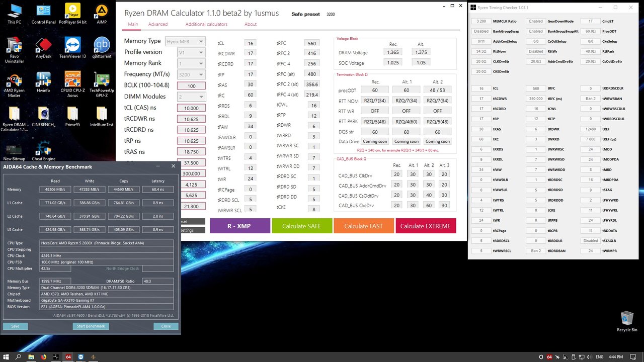This screenshot has height=362, width=644.
Task: Click recommended DRAM Voltage value 1.365
Action: pyautogui.click(x=393, y=52)
